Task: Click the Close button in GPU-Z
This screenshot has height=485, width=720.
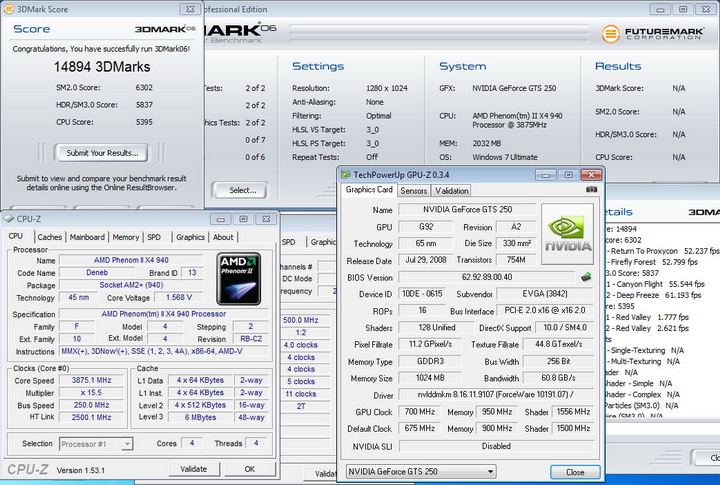Action: pyautogui.click(x=575, y=472)
